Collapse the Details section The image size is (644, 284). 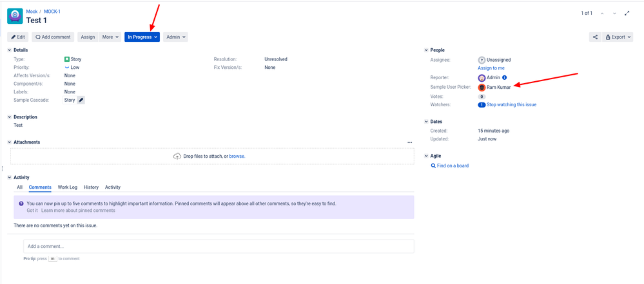10,50
